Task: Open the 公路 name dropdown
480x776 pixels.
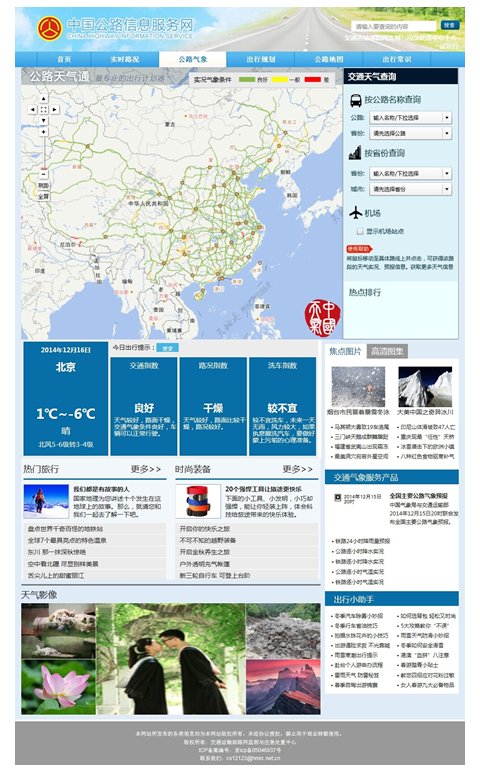Action: pyautogui.click(x=410, y=118)
